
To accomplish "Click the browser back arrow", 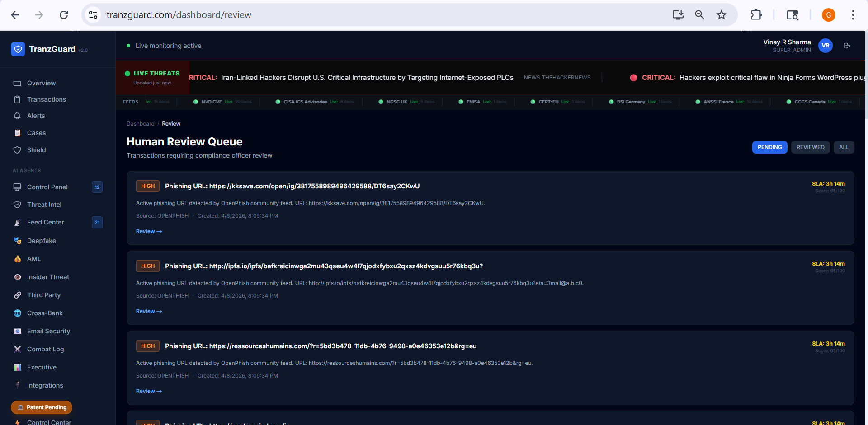I will (15, 15).
